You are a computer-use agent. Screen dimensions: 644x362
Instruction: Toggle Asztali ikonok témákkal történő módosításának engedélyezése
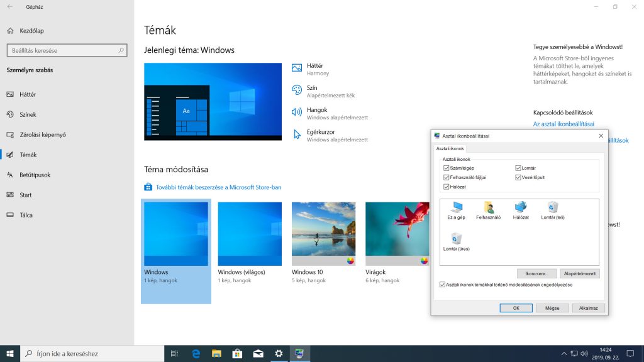point(442,285)
